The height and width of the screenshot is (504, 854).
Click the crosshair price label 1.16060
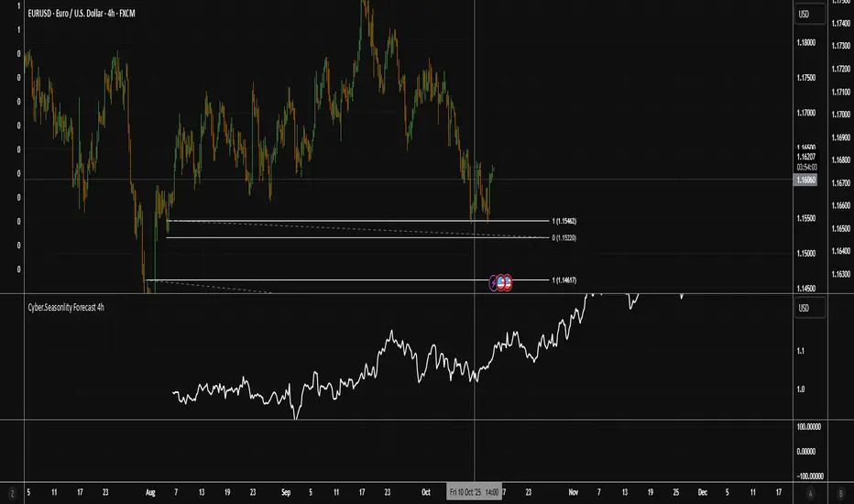pyautogui.click(x=805, y=180)
